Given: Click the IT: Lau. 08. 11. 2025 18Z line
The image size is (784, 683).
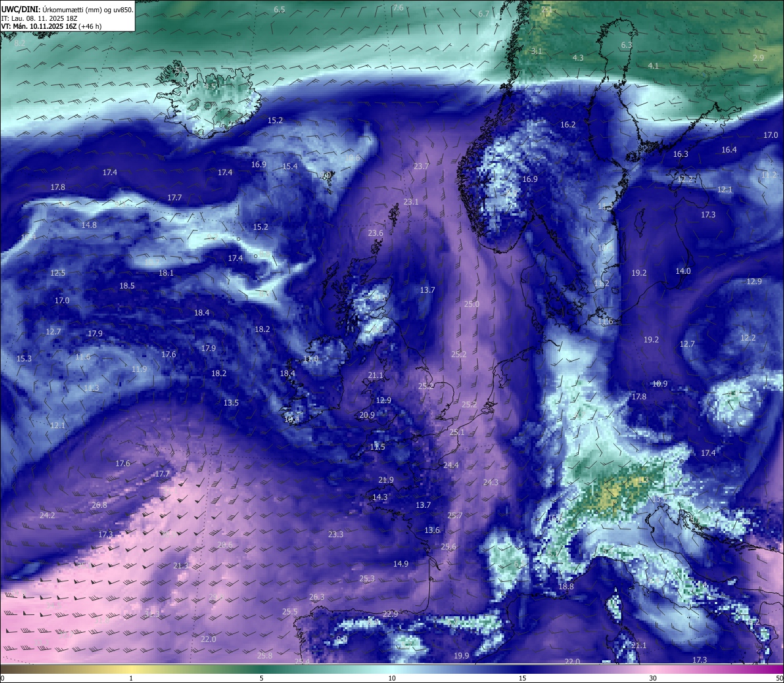Looking at the screenshot, I should (39, 18).
